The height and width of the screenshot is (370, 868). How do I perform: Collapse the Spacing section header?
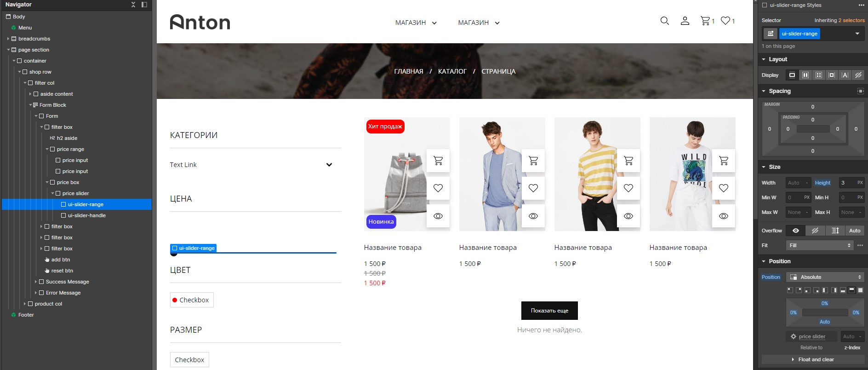(780, 91)
